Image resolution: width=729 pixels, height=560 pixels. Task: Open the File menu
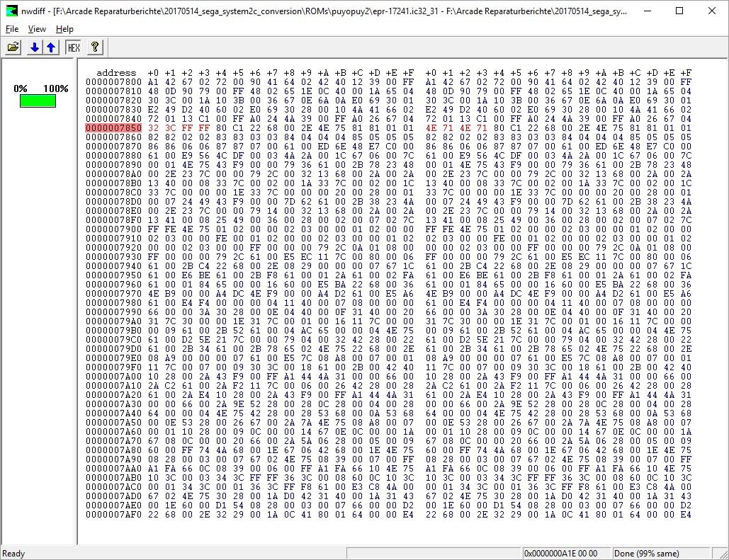(12, 29)
